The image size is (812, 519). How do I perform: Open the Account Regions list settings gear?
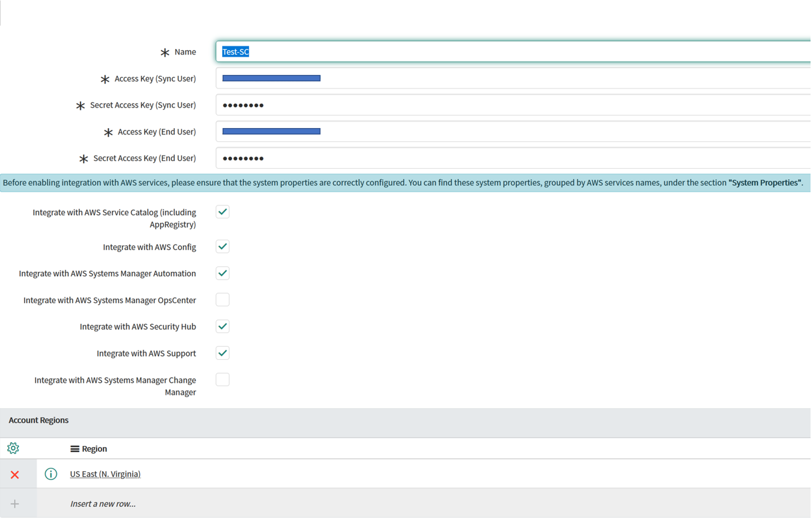tap(13, 448)
